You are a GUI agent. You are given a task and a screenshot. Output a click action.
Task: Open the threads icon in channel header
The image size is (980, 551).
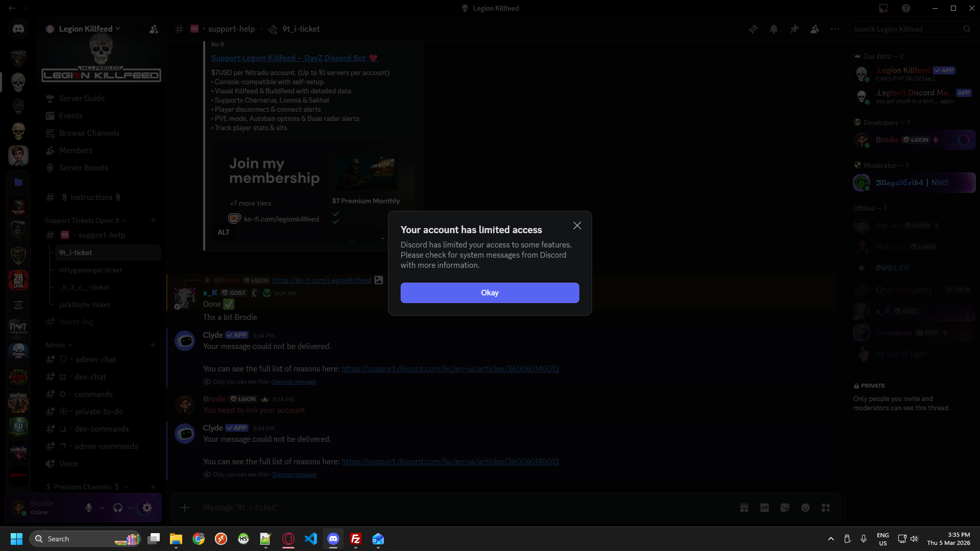coord(753,29)
